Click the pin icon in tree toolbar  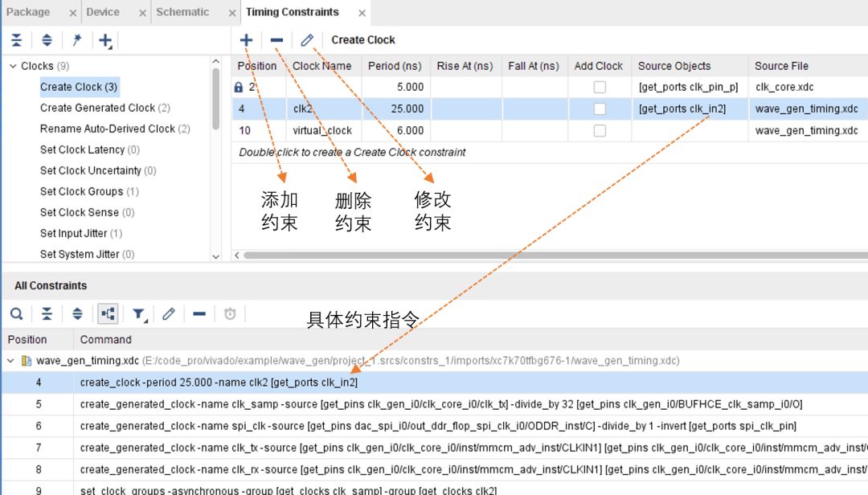pos(77,40)
